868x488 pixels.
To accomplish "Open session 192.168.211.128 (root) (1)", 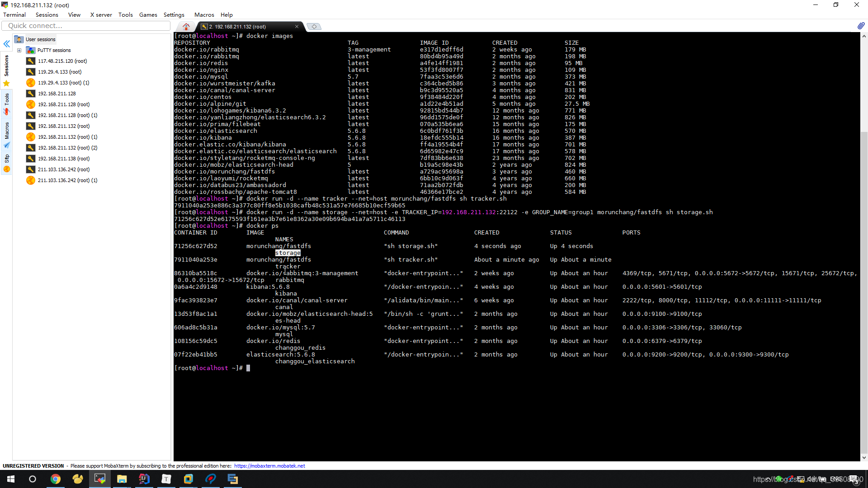I will click(67, 115).
